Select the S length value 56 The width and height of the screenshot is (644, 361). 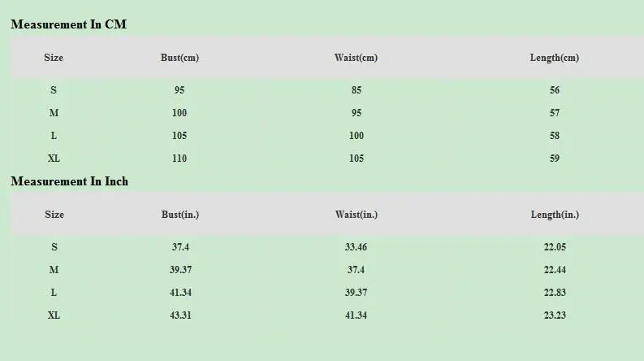pyautogui.click(x=555, y=90)
